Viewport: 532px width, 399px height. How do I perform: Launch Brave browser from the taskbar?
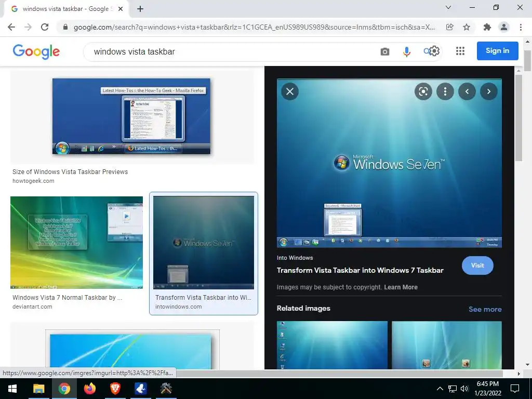click(115, 389)
